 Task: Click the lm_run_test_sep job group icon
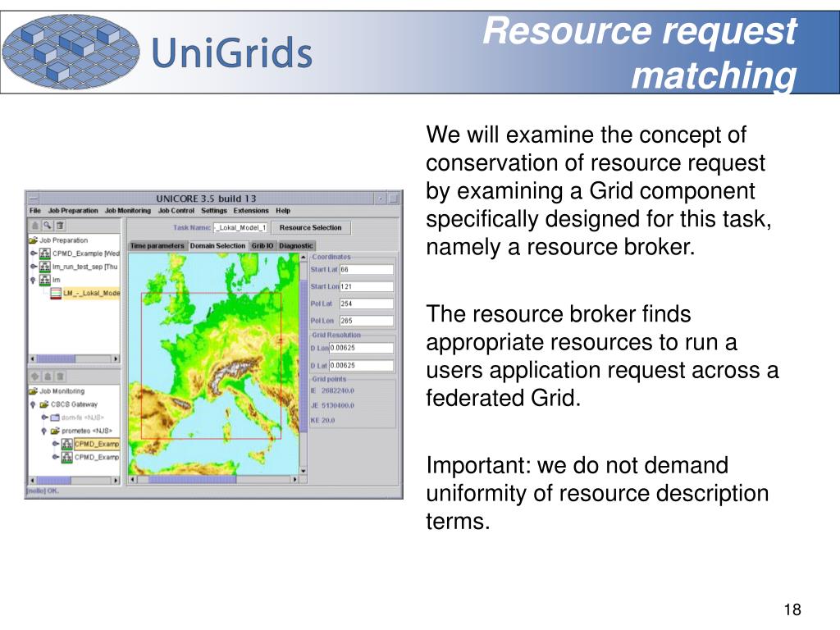pos(45,267)
